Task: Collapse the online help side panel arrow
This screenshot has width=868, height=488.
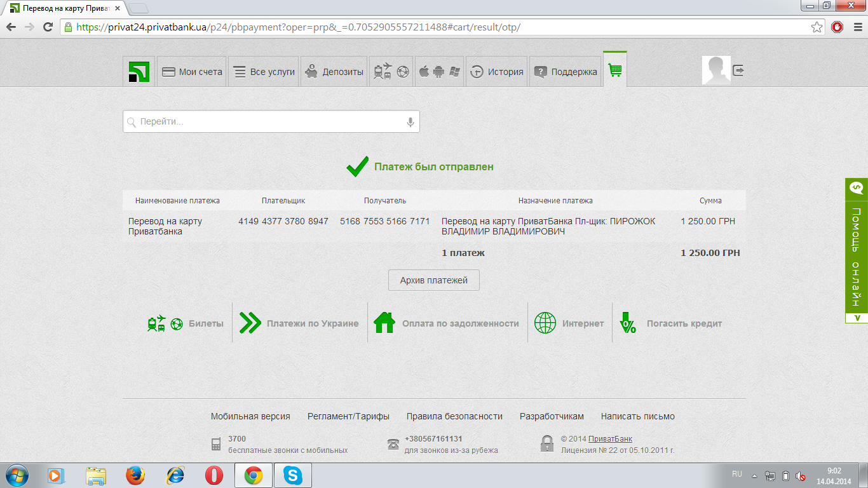Action: click(x=857, y=318)
